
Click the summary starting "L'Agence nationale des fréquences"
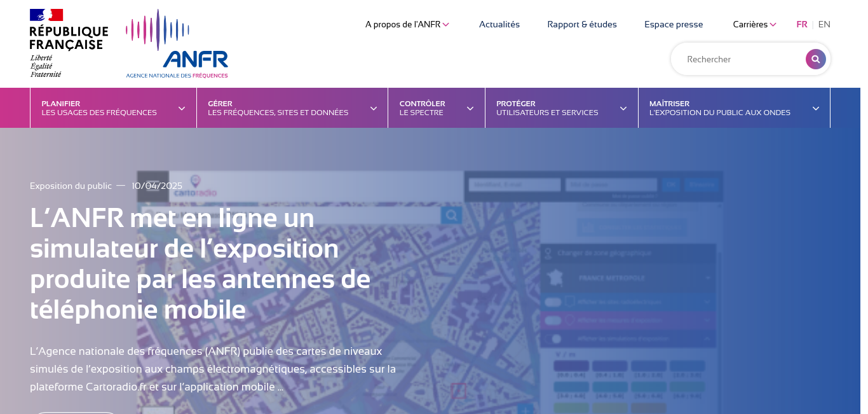click(x=213, y=369)
